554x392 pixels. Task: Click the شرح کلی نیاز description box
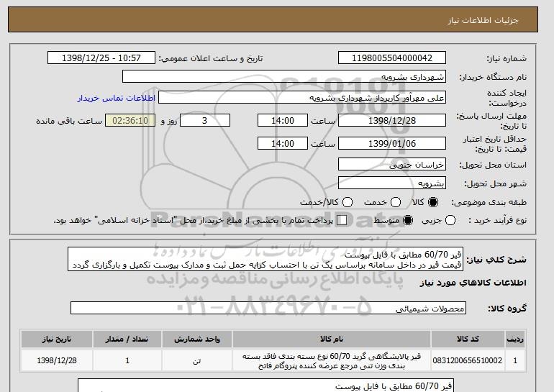pyautogui.click(x=265, y=259)
